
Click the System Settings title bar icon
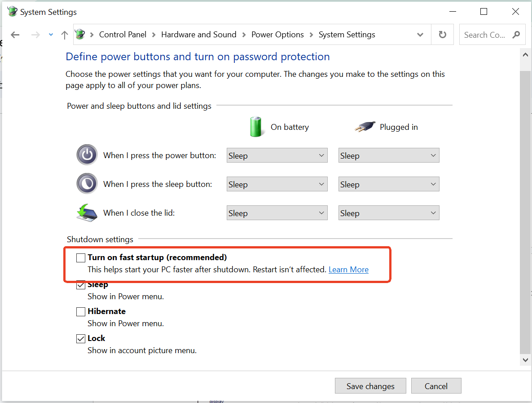click(x=13, y=11)
